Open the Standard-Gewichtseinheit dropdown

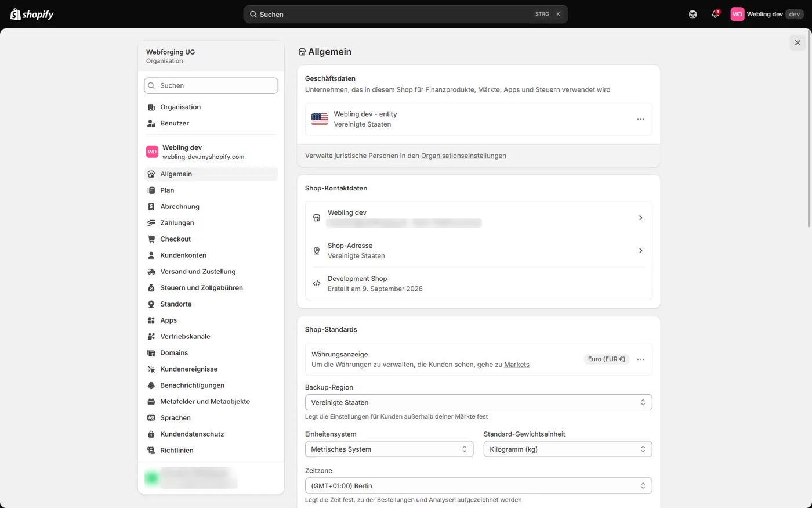pos(568,449)
